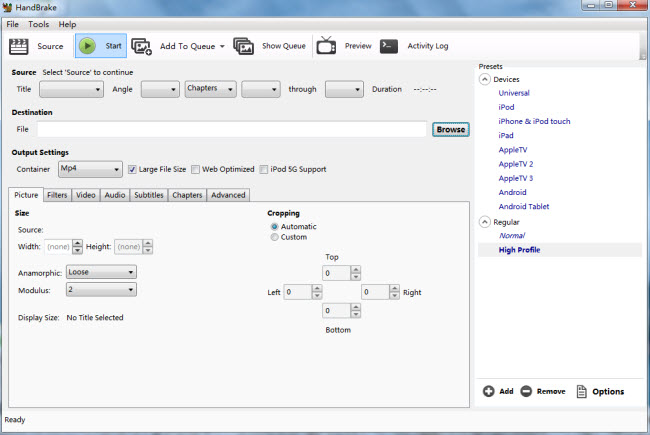
Task: Click the destination File input field
Action: point(232,129)
